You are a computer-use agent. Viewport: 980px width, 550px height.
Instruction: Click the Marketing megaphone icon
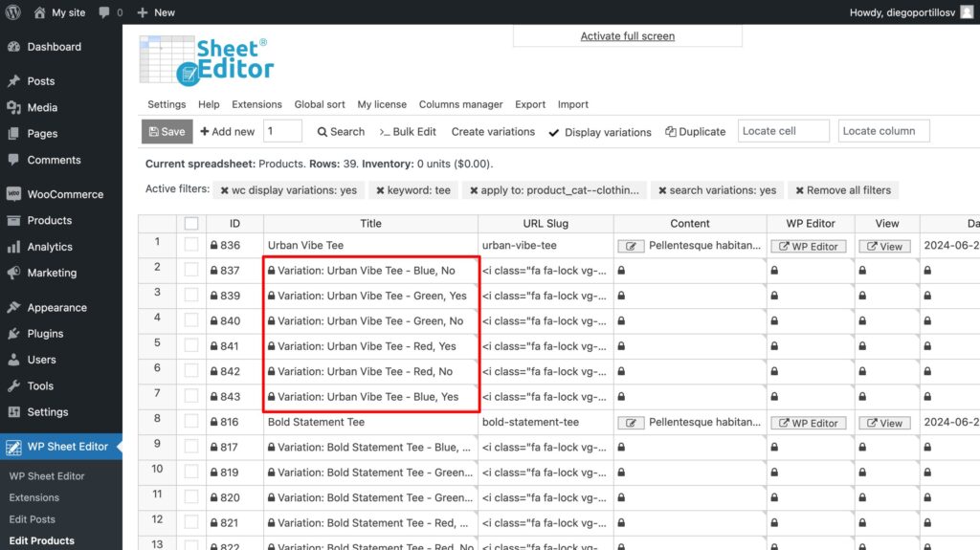coord(13,274)
